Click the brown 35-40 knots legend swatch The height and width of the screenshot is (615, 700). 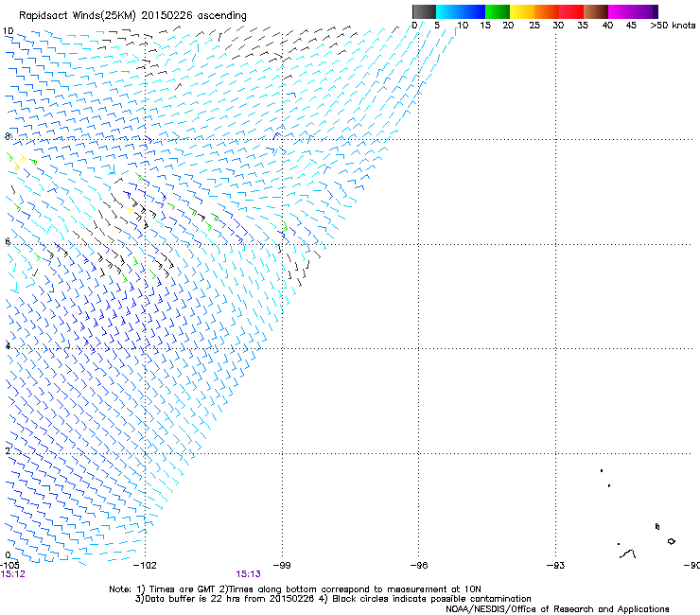596,11
